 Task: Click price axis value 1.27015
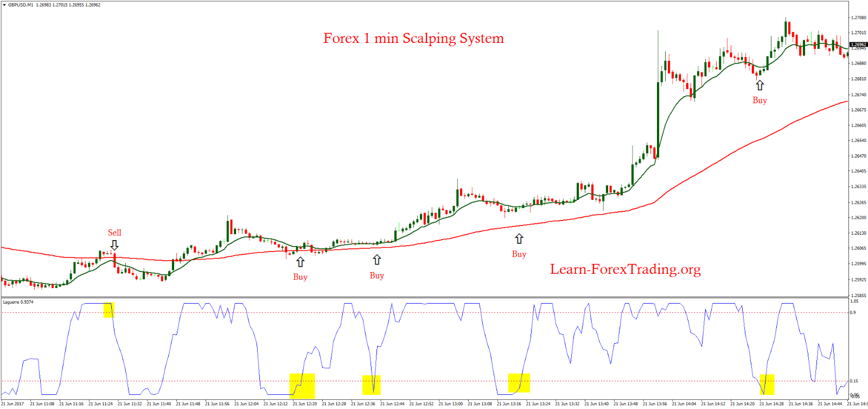point(858,33)
